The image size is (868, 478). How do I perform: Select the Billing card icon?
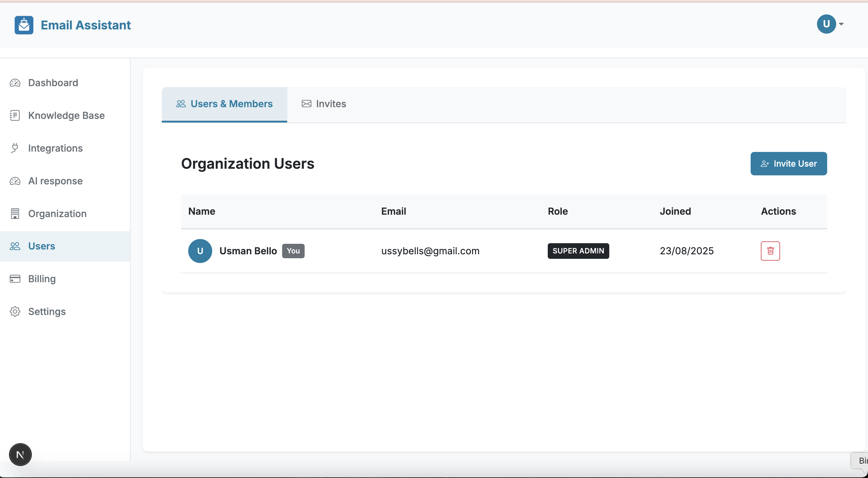(15, 279)
